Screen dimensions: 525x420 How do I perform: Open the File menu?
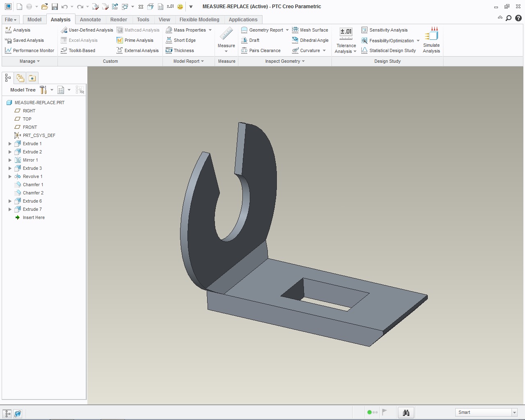11,20
